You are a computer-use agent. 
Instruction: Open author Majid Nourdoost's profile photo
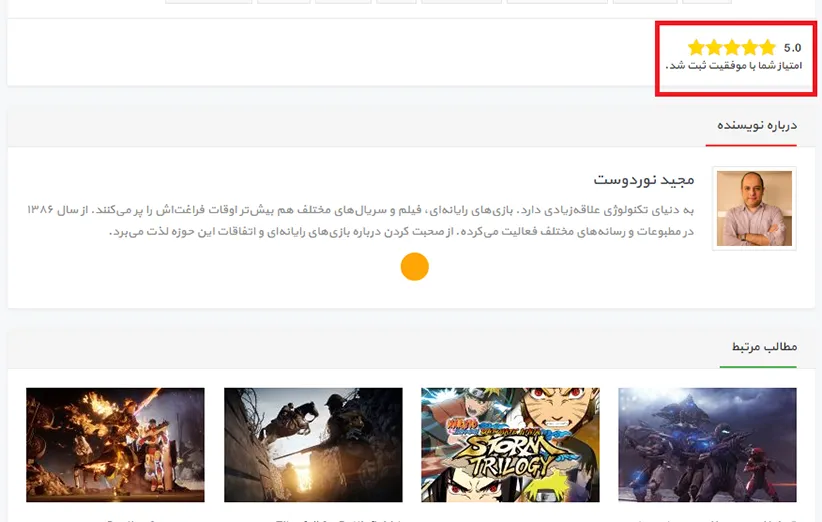pos(754,208)
